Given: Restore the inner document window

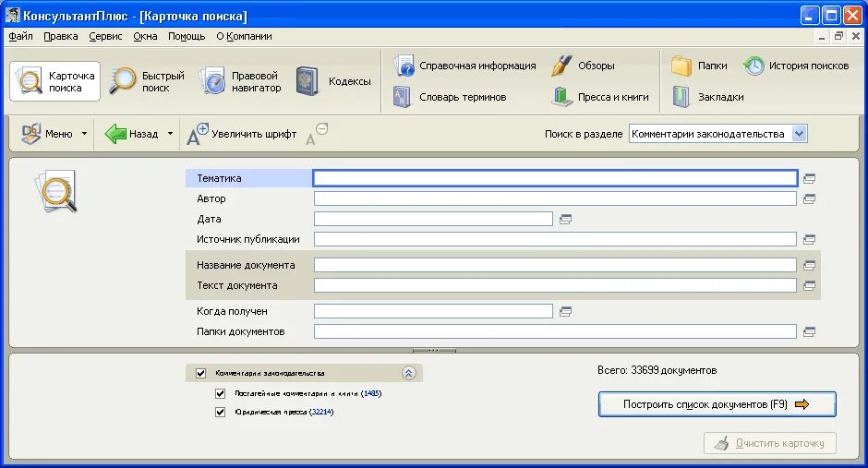Looking at the screenshot, I should click(x=838, y=37).
